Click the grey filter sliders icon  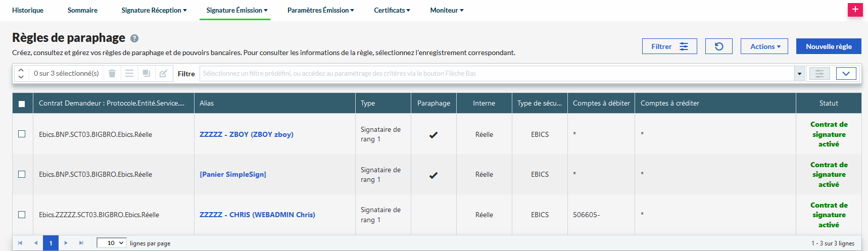tap(819, 74)
